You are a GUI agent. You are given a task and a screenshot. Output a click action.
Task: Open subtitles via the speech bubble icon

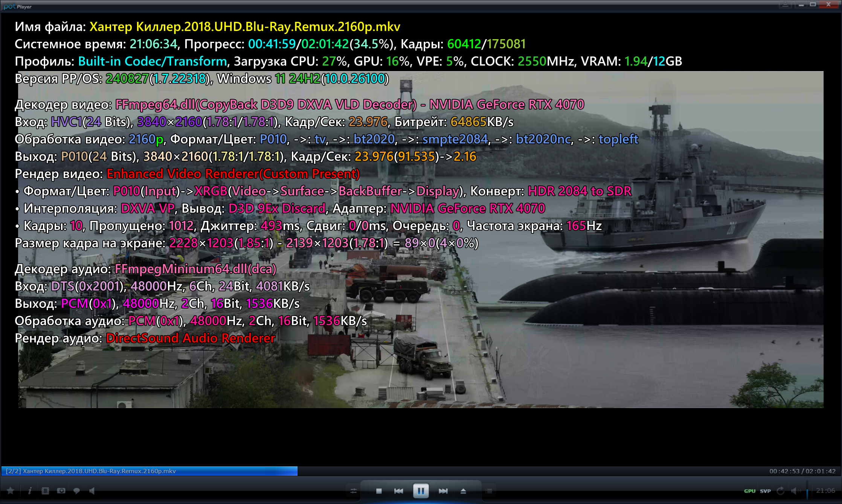(77, 491)
